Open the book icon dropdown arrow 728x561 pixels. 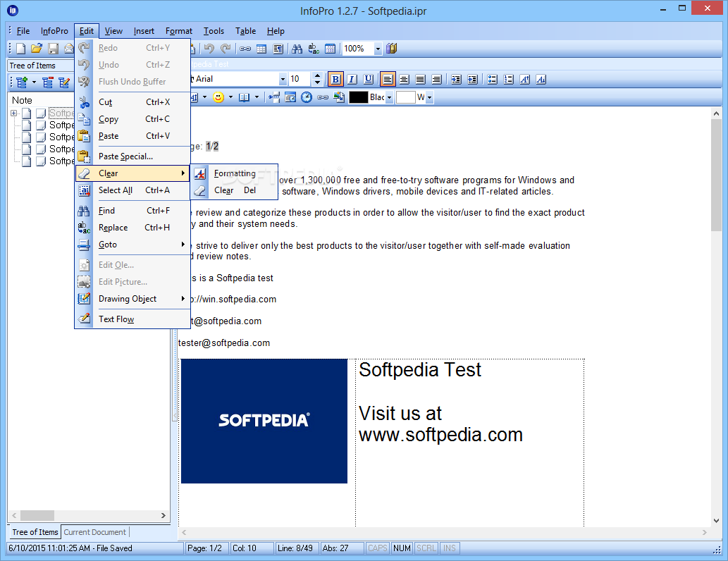coord(257,97)
